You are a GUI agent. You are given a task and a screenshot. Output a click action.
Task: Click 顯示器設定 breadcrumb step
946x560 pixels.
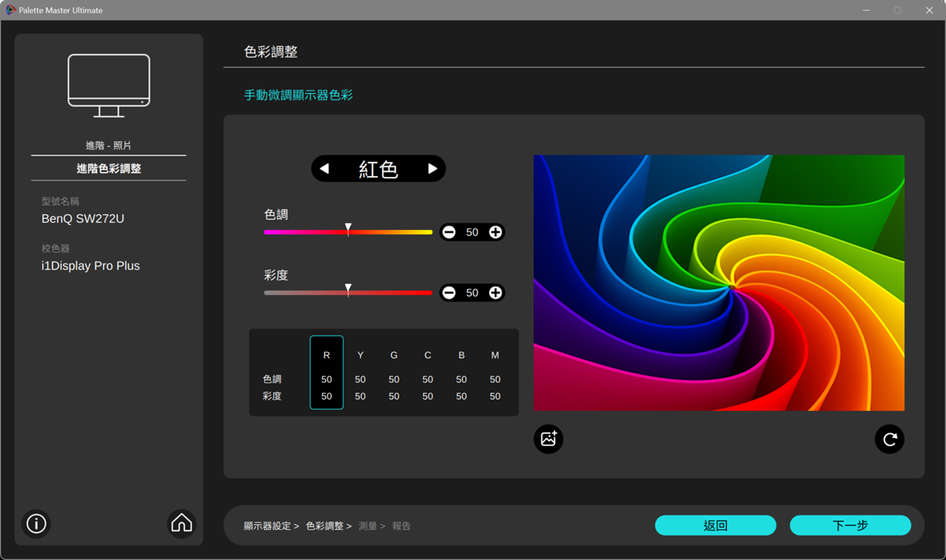coord(267,526)
